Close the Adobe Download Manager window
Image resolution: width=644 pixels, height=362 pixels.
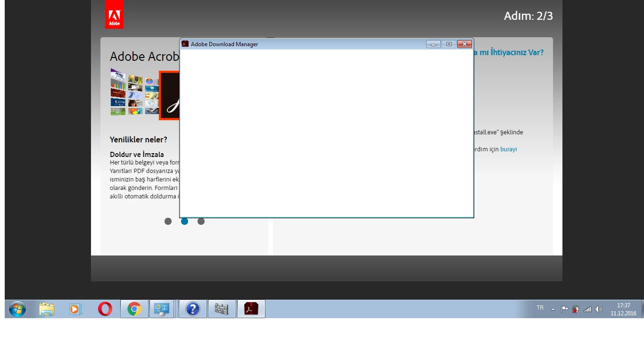click(464, 44)
